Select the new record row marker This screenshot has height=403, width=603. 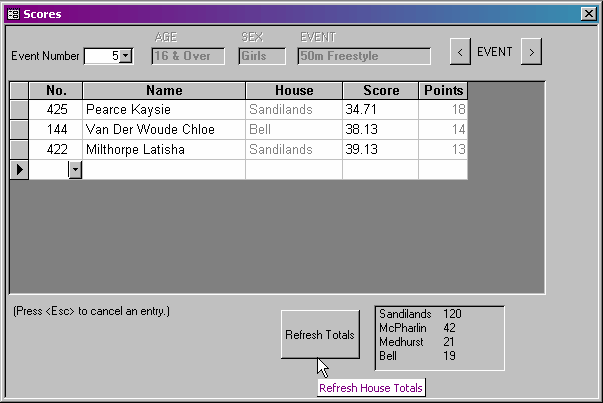(x=19, y=170)
